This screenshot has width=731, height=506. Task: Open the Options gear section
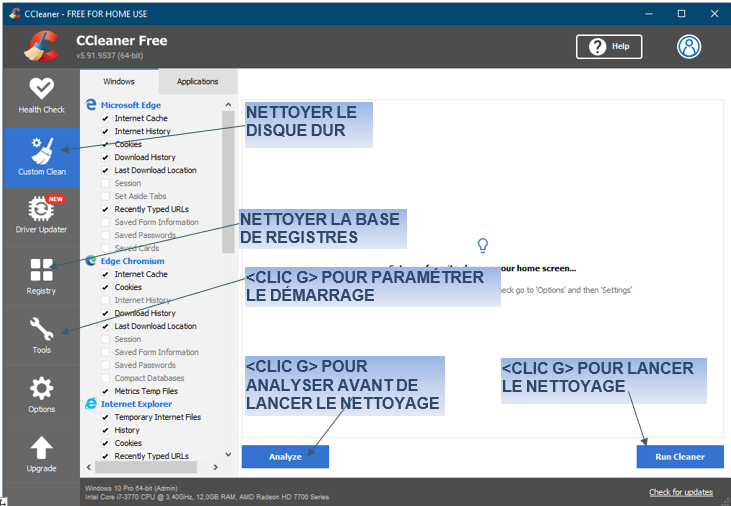point(41,394)
